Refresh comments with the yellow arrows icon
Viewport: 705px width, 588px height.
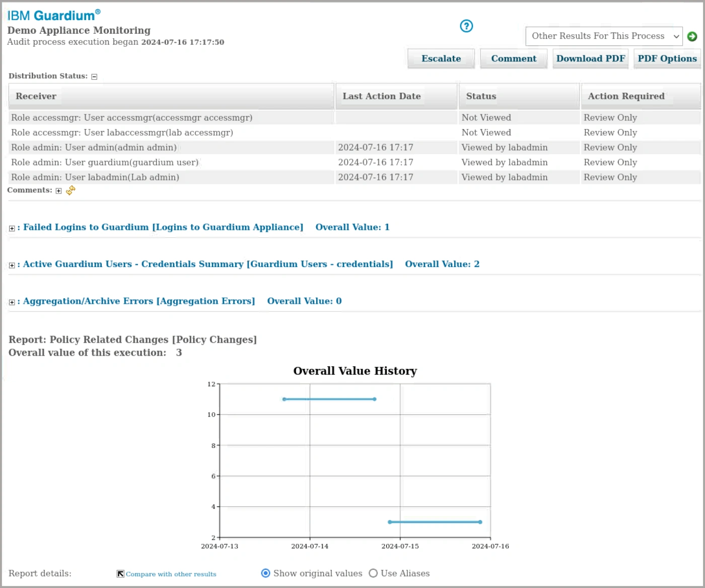pyautogui.click(x=70, y=190)
